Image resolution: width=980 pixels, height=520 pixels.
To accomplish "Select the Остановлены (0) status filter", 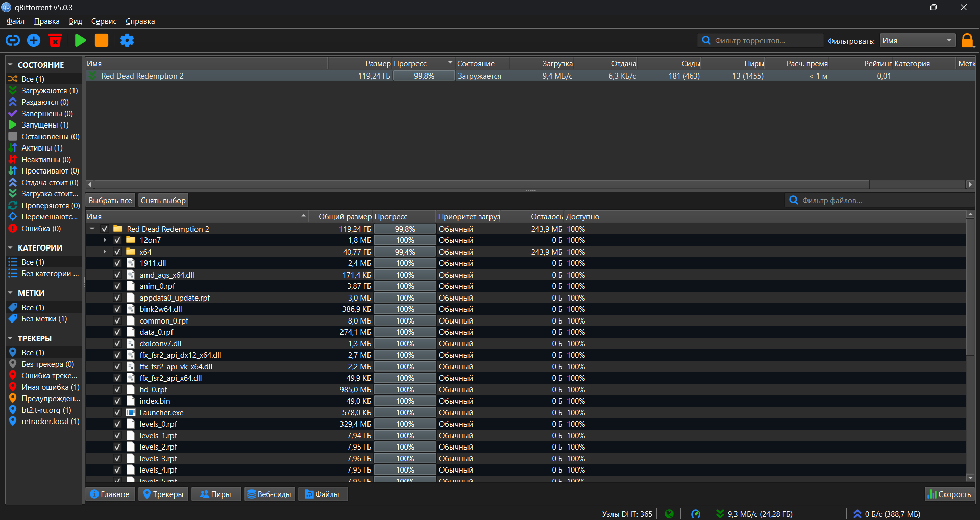I will [x=43, y=136].
